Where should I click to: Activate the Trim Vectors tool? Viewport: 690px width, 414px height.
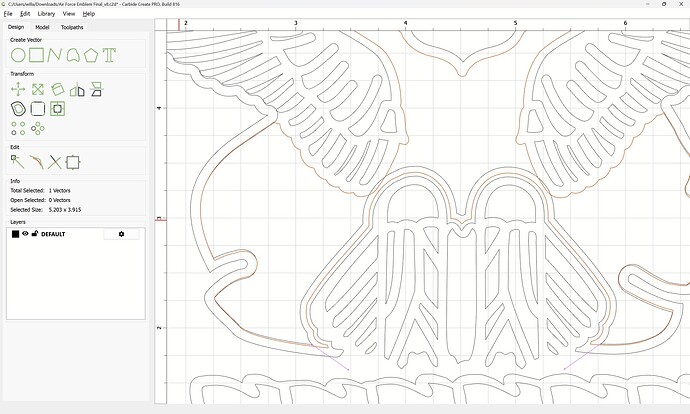tap(55, 162)
